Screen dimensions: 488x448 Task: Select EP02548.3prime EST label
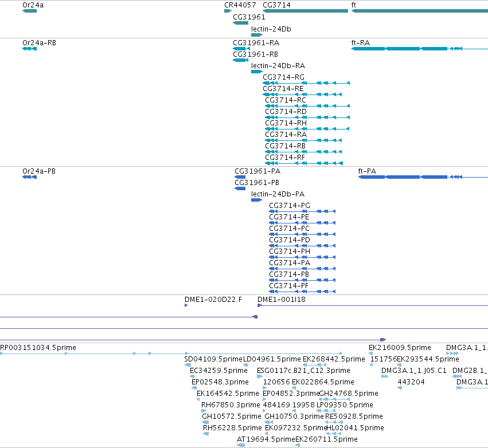(x=220, y=382)
